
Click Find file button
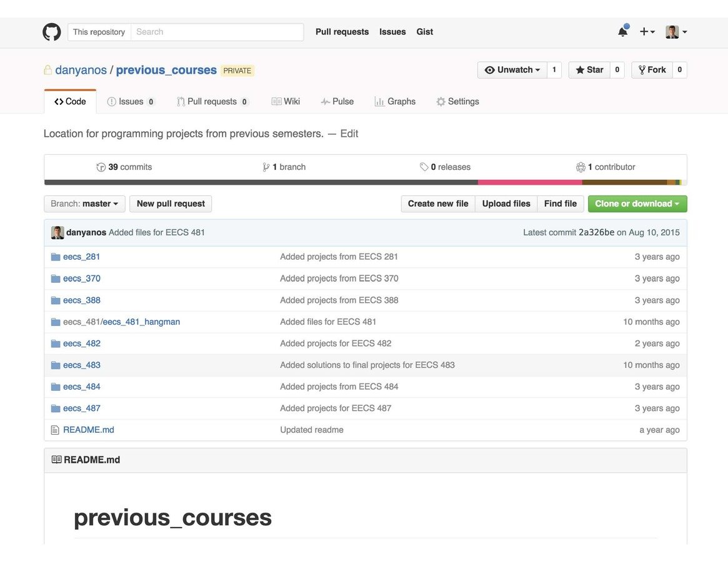tap(561, 204)
